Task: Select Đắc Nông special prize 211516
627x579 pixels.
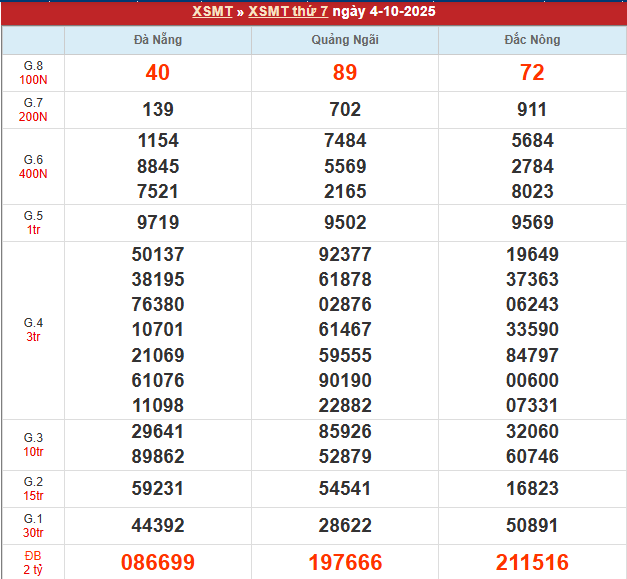Action: coord(532,563)
